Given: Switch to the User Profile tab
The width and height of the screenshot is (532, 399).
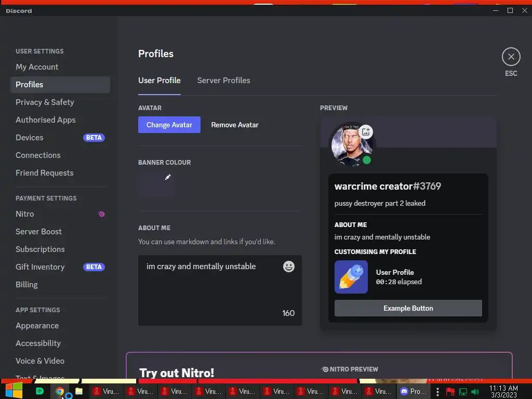Looking at the screenshot, I should [x=159, y=81].
